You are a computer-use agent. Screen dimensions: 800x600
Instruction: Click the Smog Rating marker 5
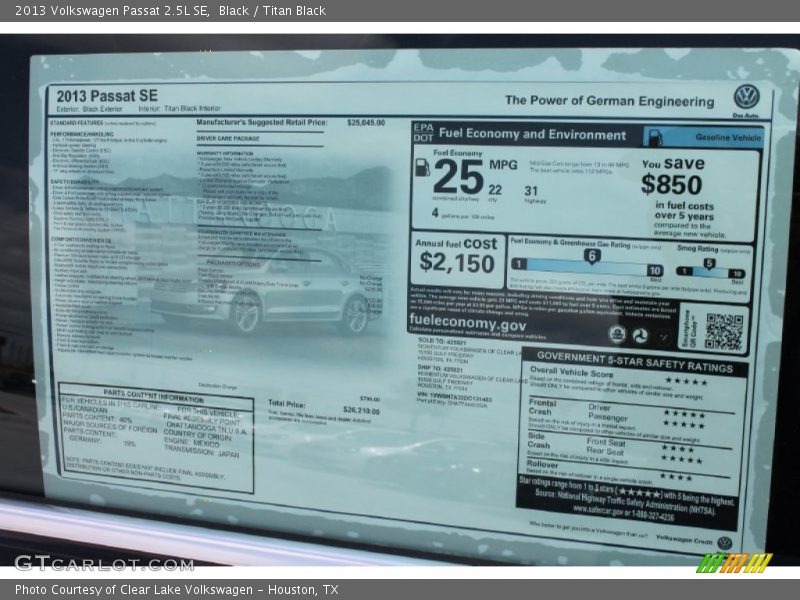(709, 265)
